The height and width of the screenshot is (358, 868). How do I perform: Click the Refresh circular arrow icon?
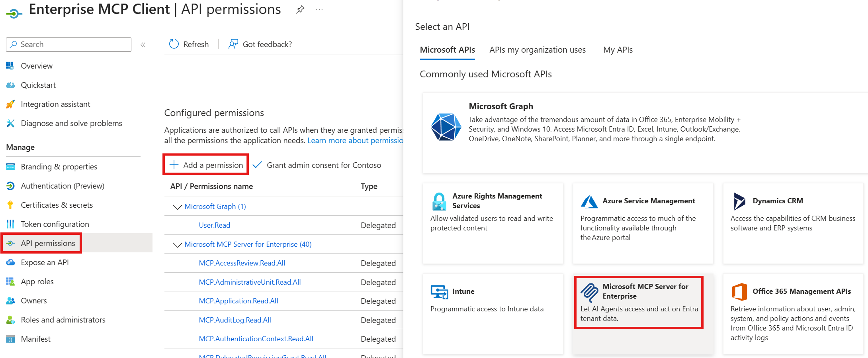(x=174, y=44)
